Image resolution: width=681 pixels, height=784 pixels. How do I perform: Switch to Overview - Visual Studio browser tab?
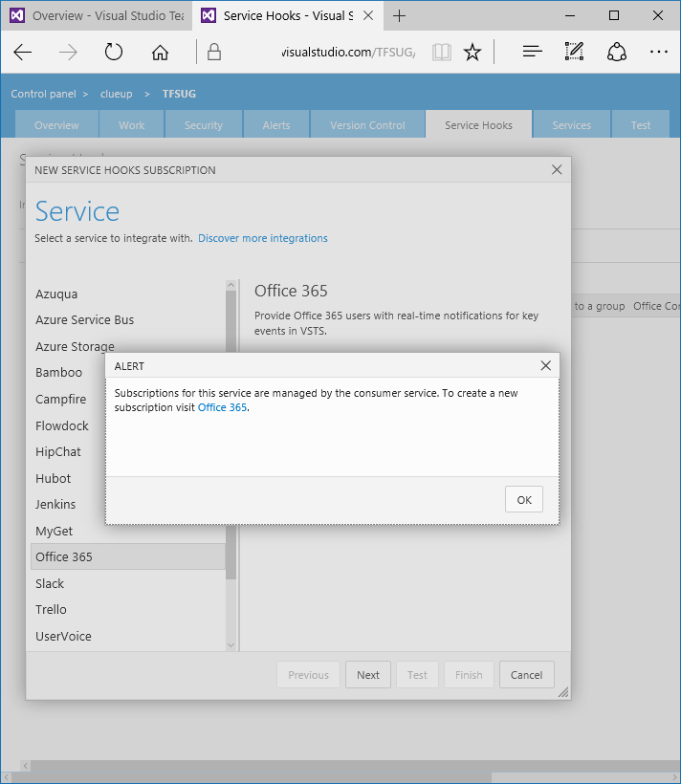[97, 16]
